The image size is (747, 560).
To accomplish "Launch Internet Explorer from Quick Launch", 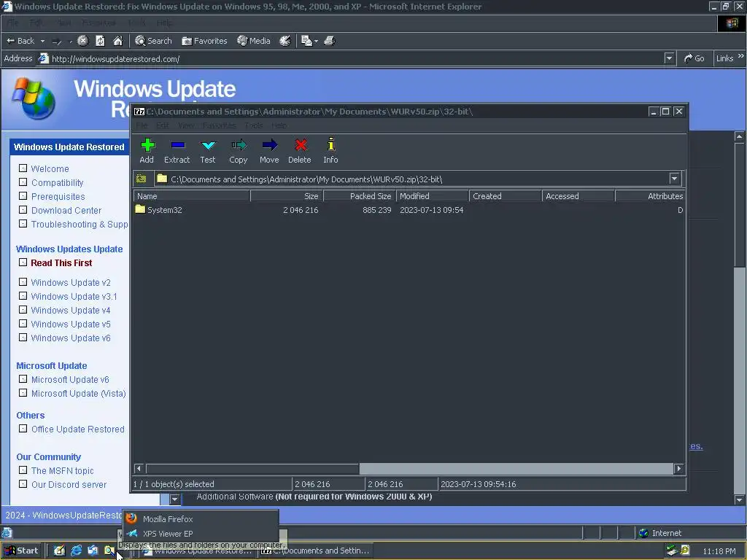I will click(x=76, y=551).
